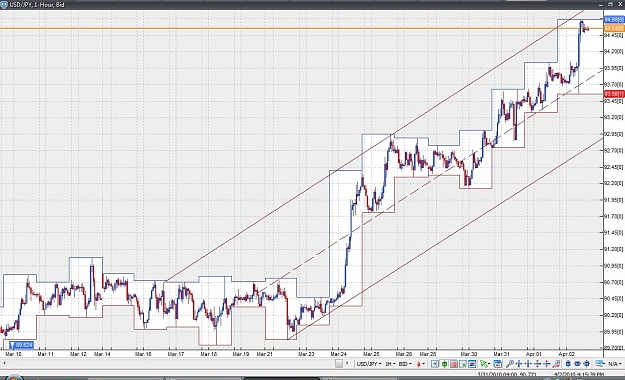Open the USD/JPY symbol dropdown

point(369,364)
